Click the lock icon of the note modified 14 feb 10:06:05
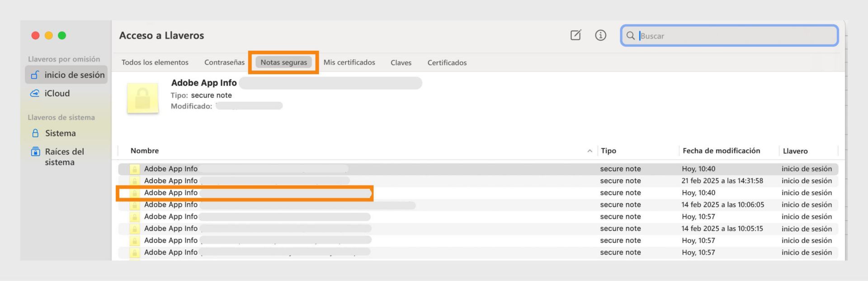Screen dimensions: 868x281 (x=135, y=205)
